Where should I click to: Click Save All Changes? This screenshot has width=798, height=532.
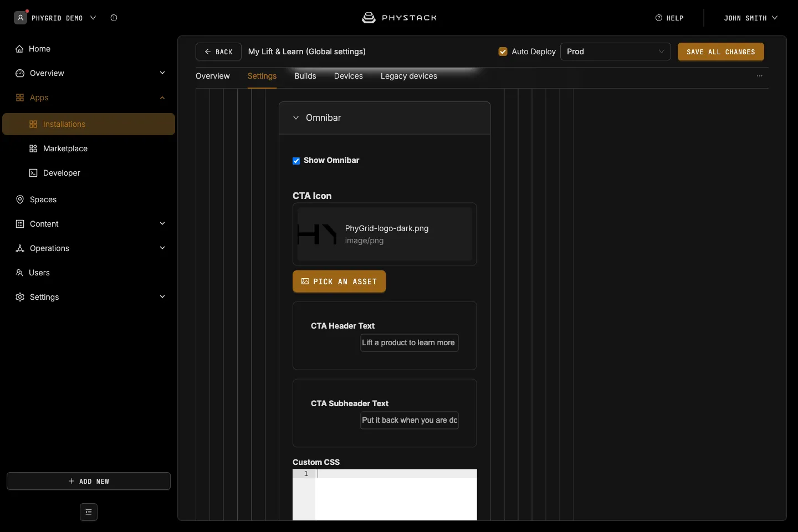721,52
